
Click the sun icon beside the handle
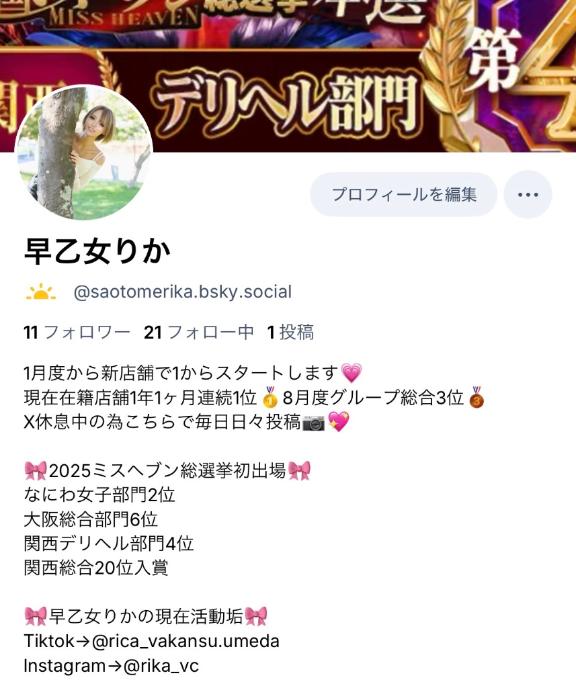coord(40,292)
